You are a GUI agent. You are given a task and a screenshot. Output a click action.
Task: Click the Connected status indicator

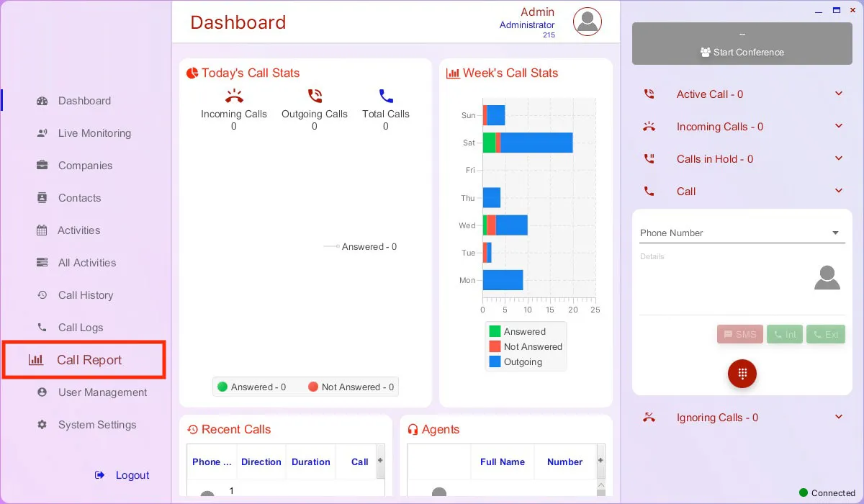point(827,493)
